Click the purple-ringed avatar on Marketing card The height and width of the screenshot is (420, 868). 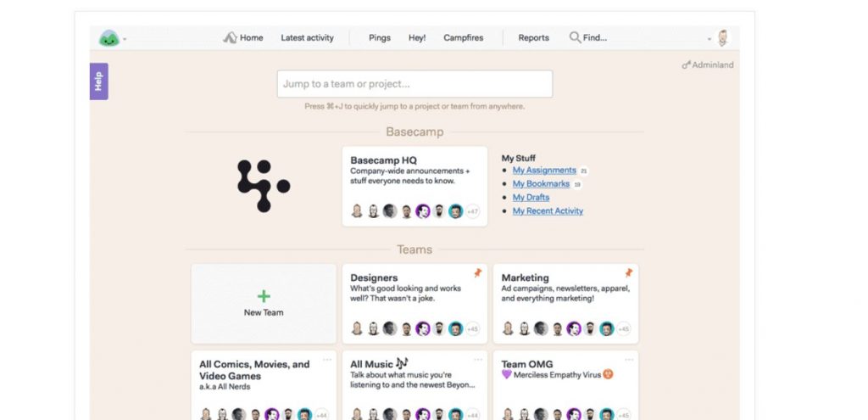pyautogui.click(x=574, y=328)
